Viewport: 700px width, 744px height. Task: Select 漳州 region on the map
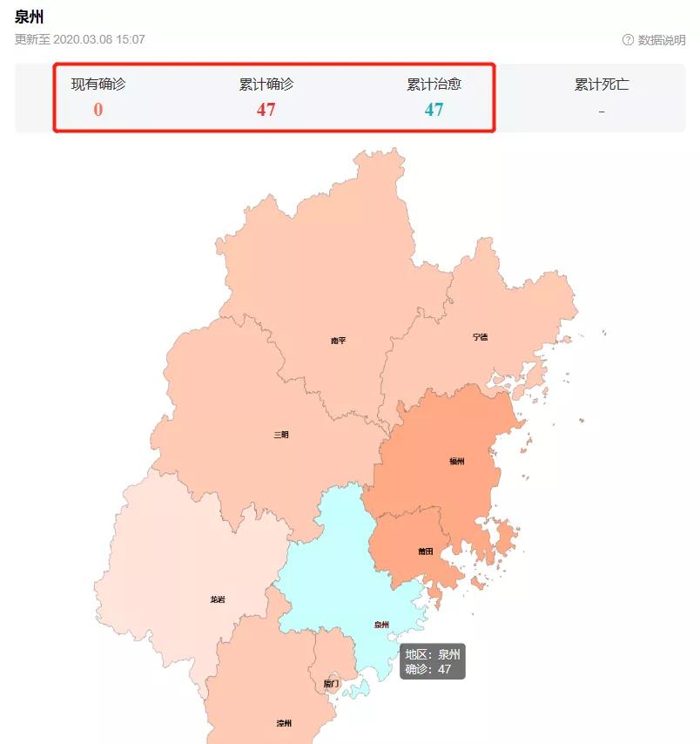[x=284, y=723]
